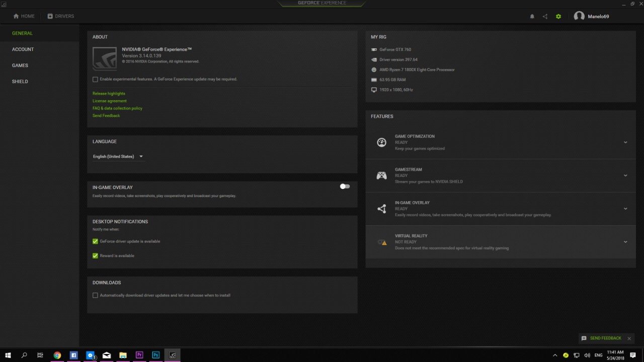The width and height of the screenshot is (644, 362).
Task: Click the ENG language indicator in tray
Action: [598, 355]
